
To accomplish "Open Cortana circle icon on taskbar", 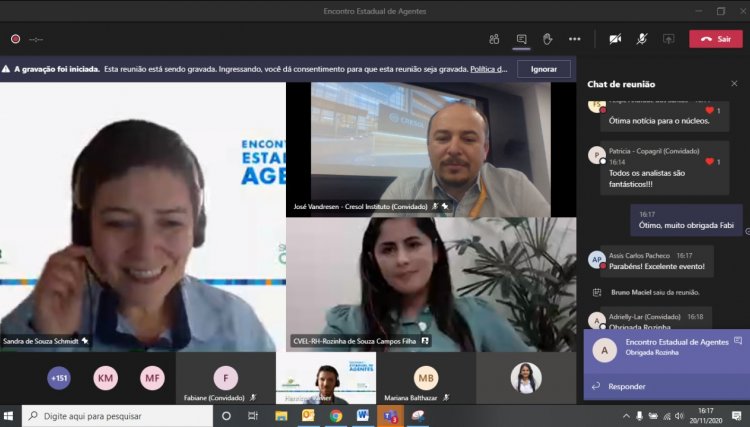I will click(x=226, y=416).
